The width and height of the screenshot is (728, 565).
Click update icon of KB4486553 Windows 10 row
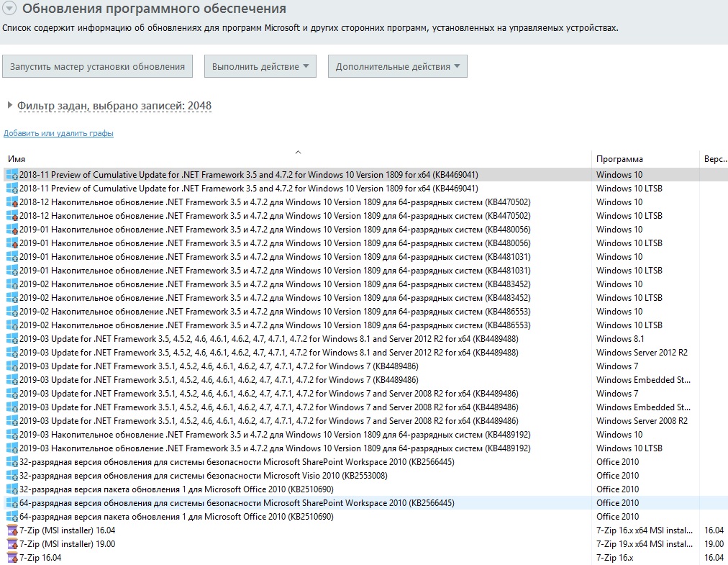(12, 312)
